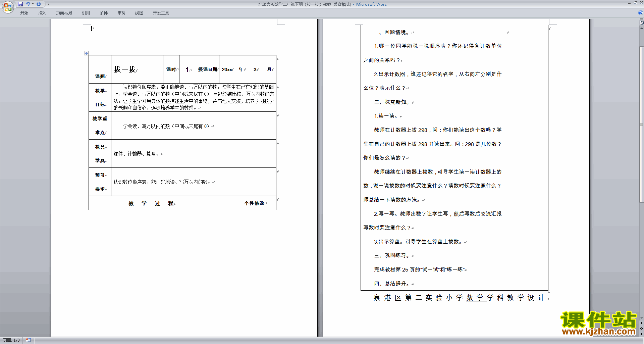Open the 邮件 ribbon tab
Screen dimensions: 644x344
[104, 13]
